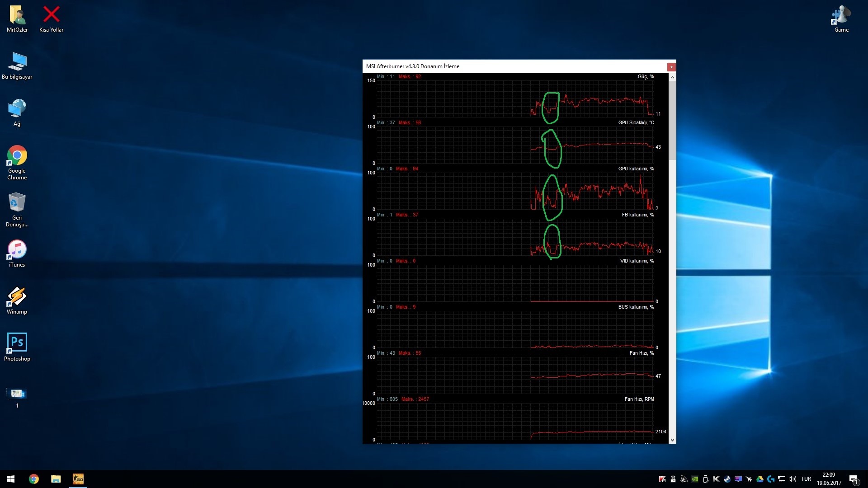Open the RivaTuner 60 monitor tray icon
The height and width of the screenshot is (488, 868).
tap(738, 479)
